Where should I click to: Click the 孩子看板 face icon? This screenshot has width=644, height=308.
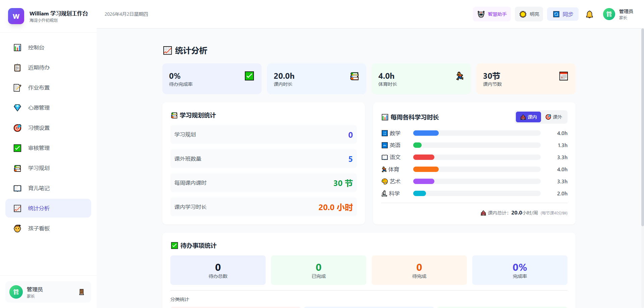tap(17, 229)
